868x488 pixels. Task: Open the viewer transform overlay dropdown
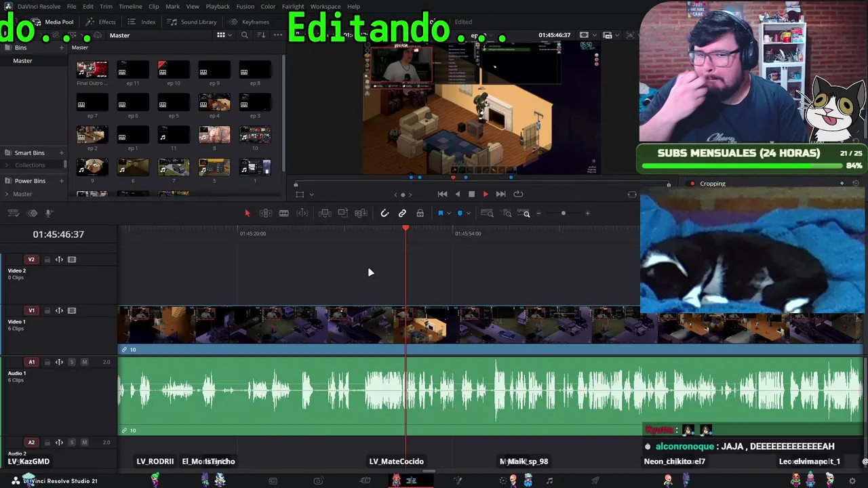pyautogui.click(x=311, y=195)
